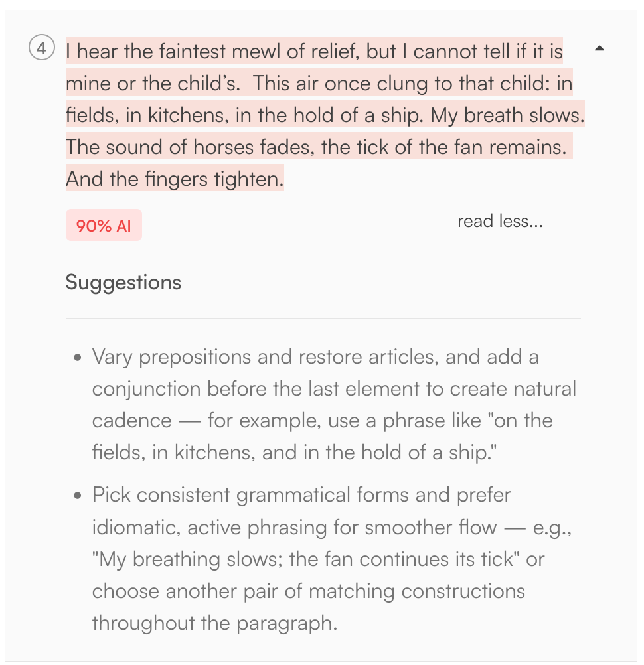Click the first suggestion's bullet point
The height and width of the screenshot is (665, 644).
[78, 358]
